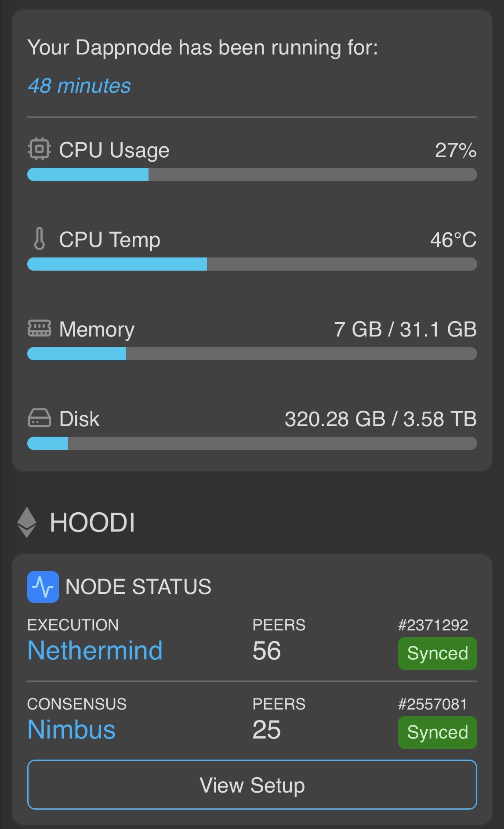Image resolution: width=504 pixels, height=829 pixels.
Task: Click the Synced badge for Nethermind
Action: pos(437,653)
